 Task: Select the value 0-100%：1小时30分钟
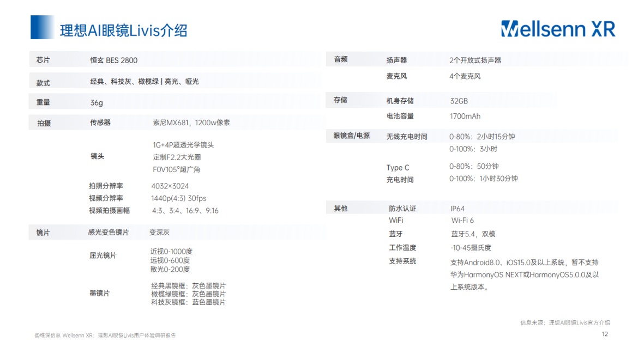484,179
